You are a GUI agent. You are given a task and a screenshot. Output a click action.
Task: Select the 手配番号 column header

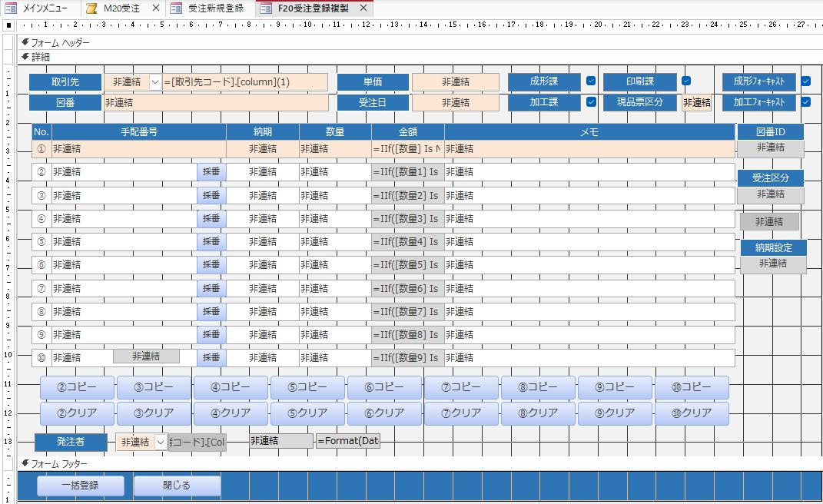(x=139, y=132)
